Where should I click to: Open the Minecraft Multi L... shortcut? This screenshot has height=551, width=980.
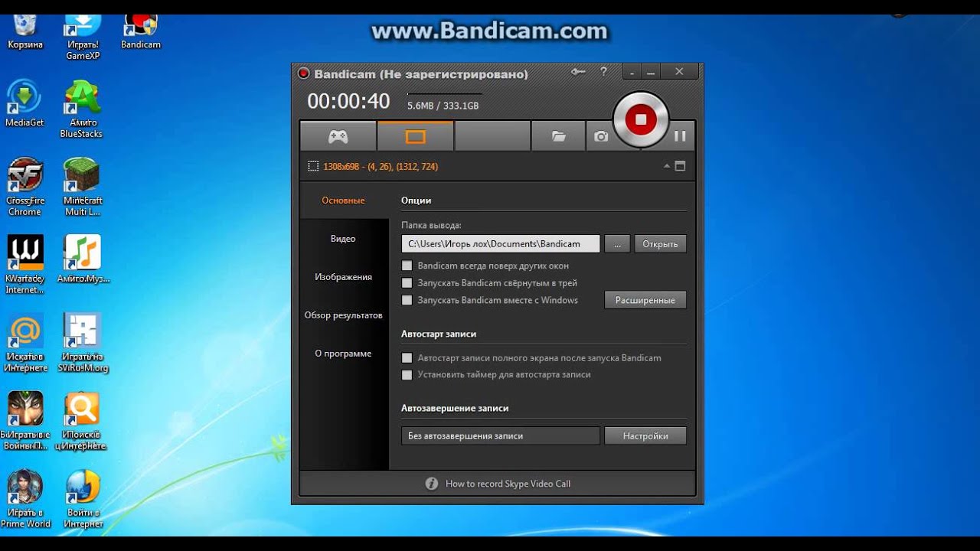(83, 187)
